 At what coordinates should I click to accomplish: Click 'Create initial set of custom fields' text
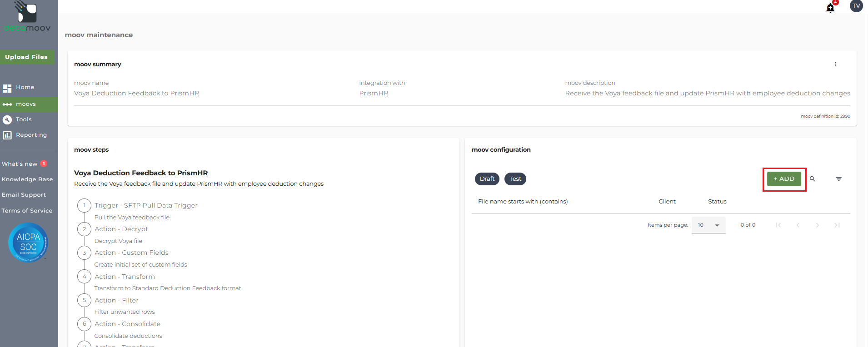tap(140, 265)
